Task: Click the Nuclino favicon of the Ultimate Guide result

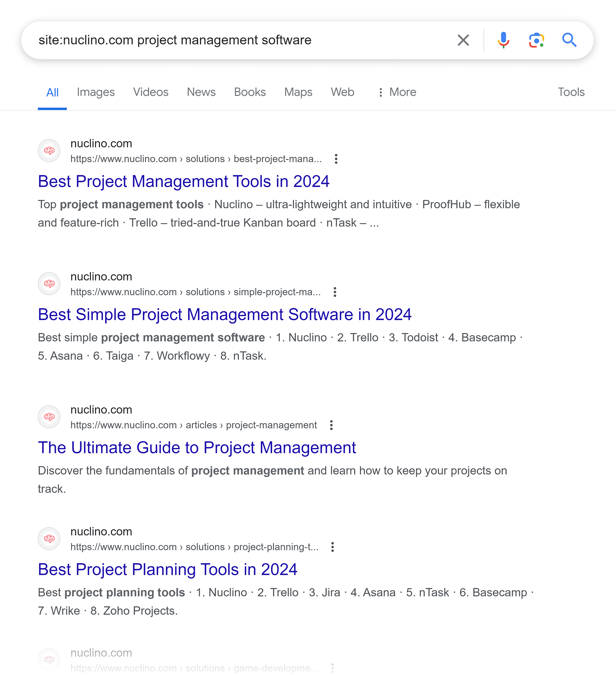Action: click(x=49, y=417)
